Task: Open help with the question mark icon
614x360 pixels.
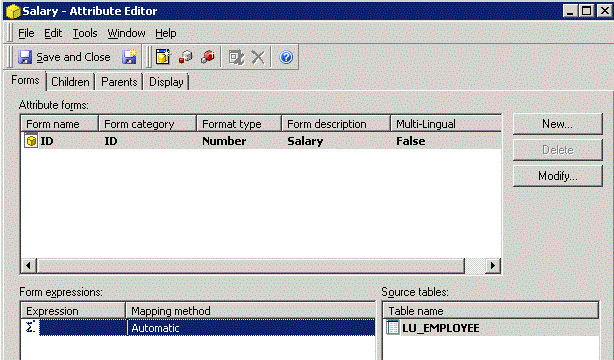Action: coord(286,58)
